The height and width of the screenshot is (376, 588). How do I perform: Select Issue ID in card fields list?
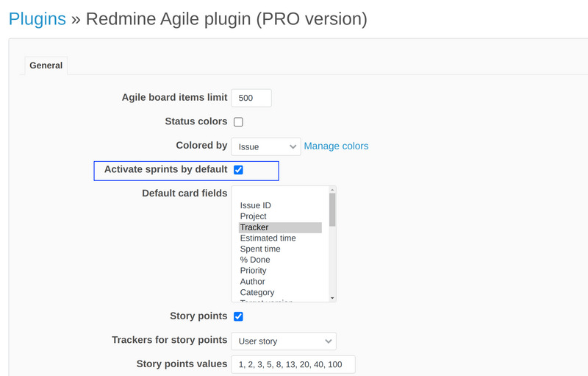(x=256, y=206)
